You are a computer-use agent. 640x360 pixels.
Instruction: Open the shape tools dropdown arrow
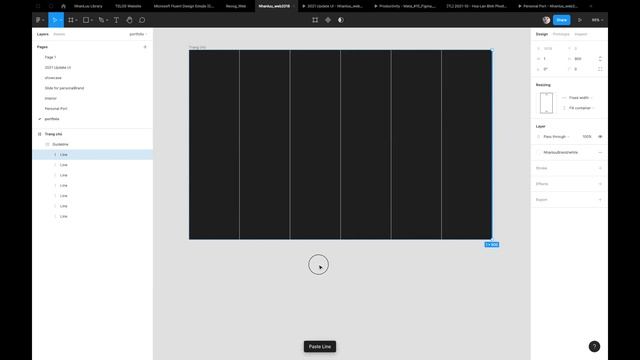coord(92,20)
